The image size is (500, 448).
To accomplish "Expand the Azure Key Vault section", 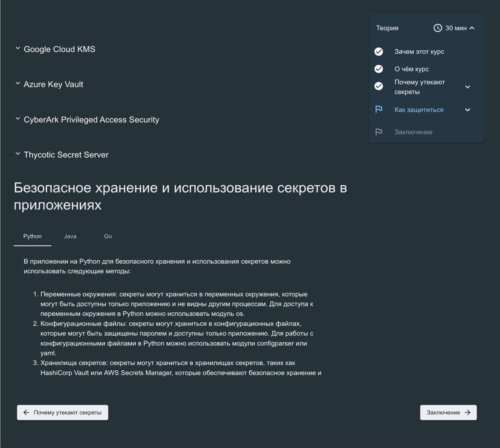I will (x=49, y=84).
